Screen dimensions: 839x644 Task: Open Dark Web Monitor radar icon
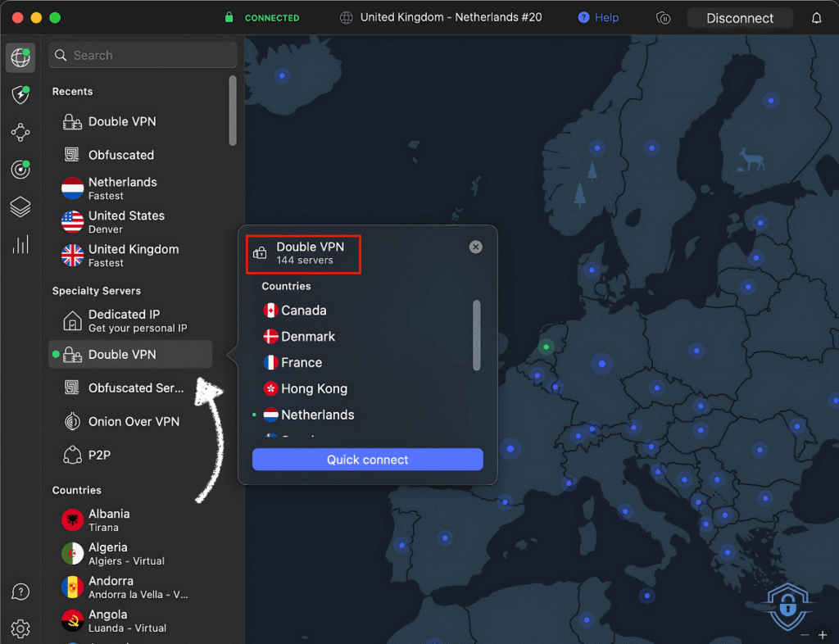[x=20, y=170]
